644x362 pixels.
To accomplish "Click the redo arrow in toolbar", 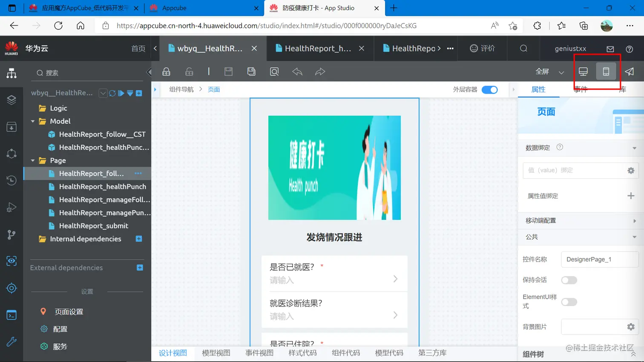I will (x=320, y=71).
